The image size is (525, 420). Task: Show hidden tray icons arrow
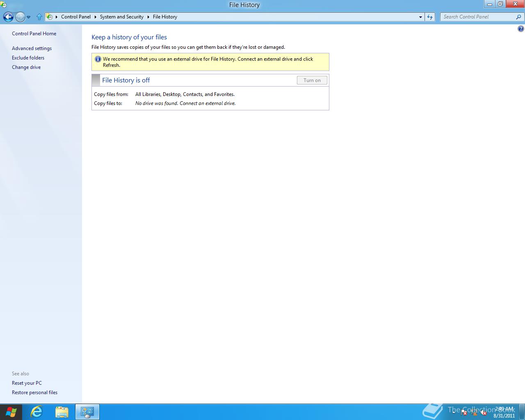coord(454,413)
